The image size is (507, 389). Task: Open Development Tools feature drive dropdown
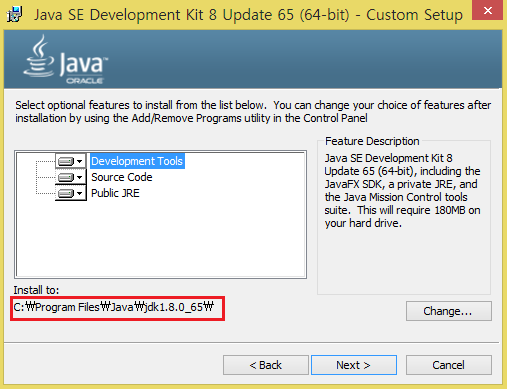[x=71, y=161]
